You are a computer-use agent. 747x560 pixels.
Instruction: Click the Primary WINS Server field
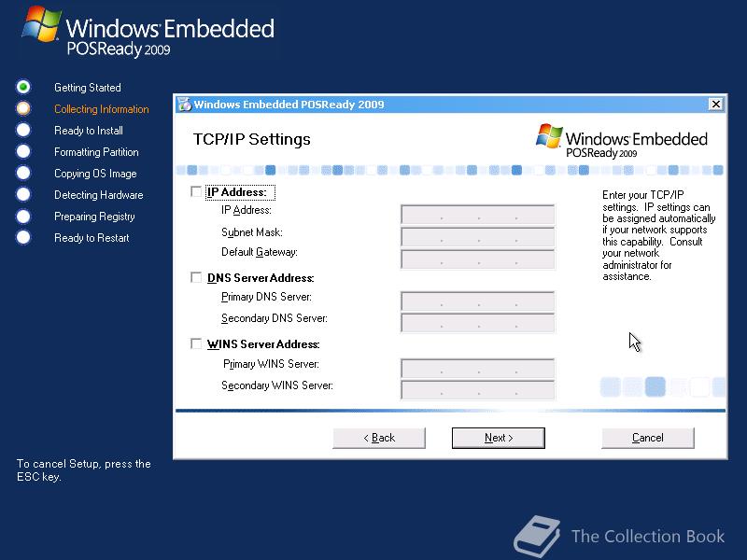point(478,368)
